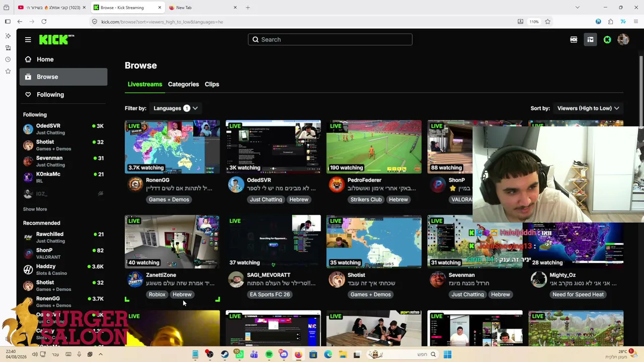Open Spotify from the taskbar

pyautogui.click(x=269, y=354)
